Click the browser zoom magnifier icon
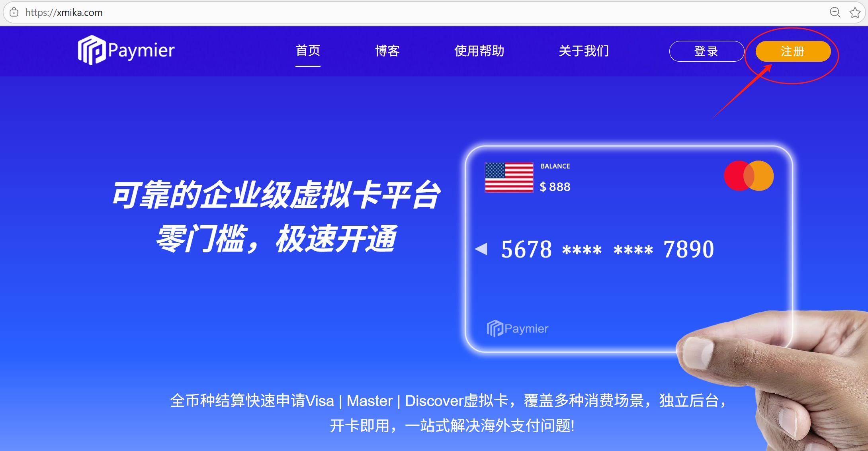 click(x=835, y=12)
